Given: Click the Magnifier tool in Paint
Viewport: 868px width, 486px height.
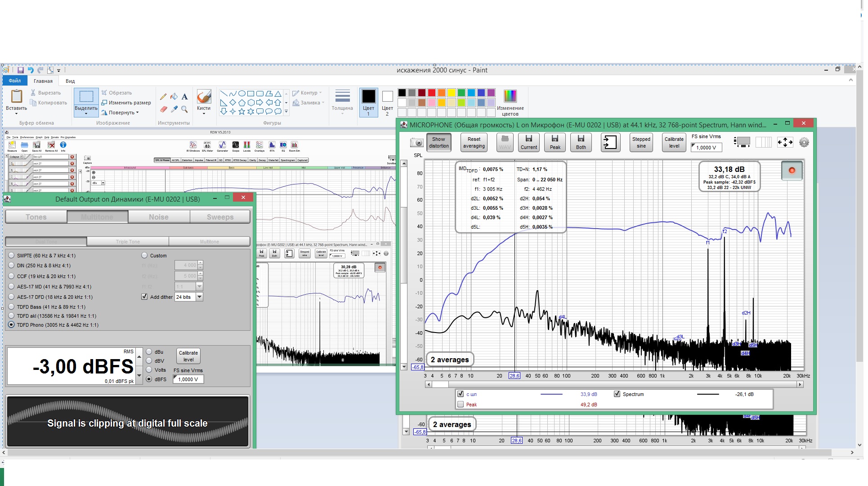Looking at the screenshot, I should coord(184,109).
